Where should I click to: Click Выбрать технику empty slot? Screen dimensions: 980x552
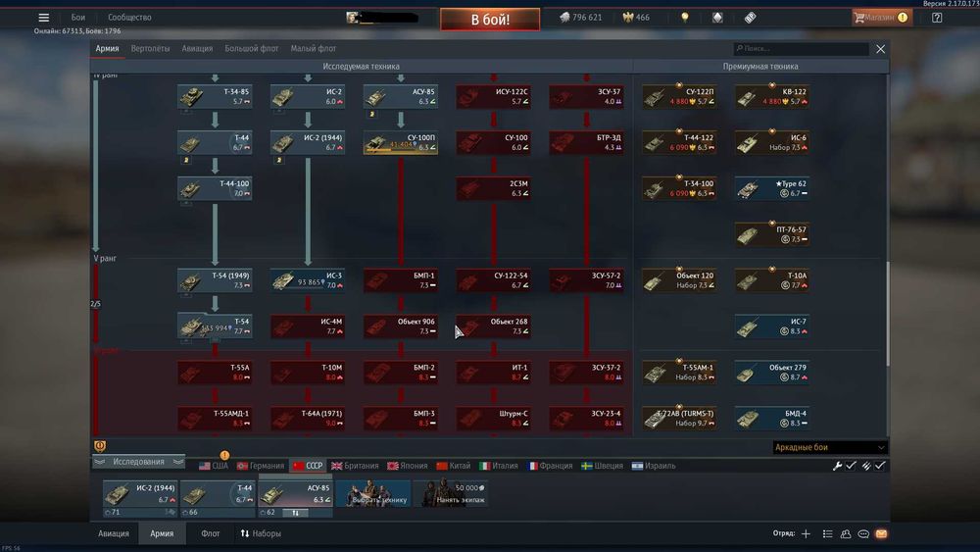tap(373, 494)
